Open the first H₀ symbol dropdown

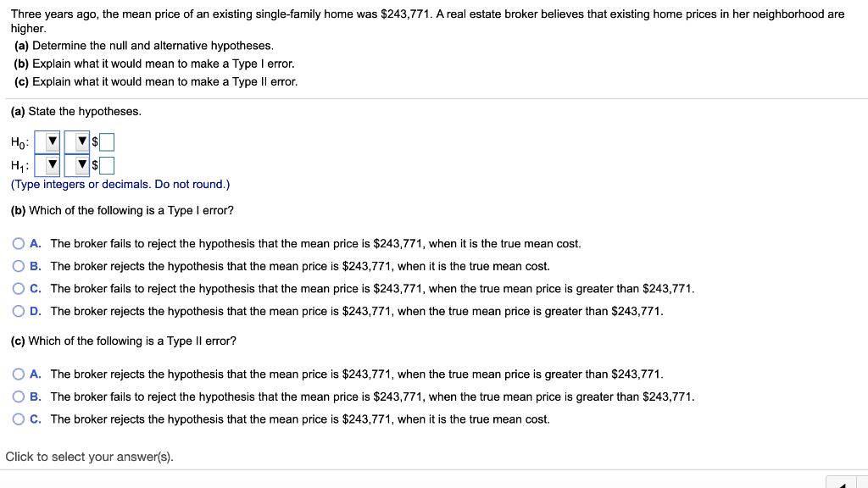click(x=47, y=141)
